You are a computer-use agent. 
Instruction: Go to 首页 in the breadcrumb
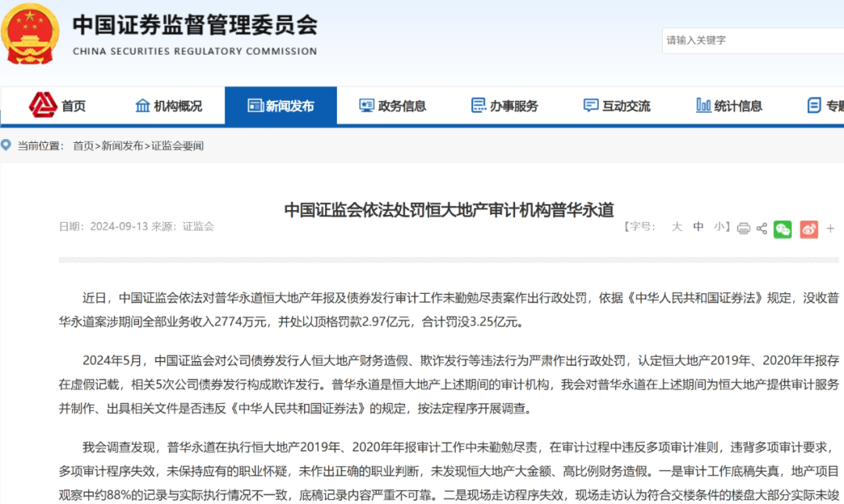click(x=84, y=146)
